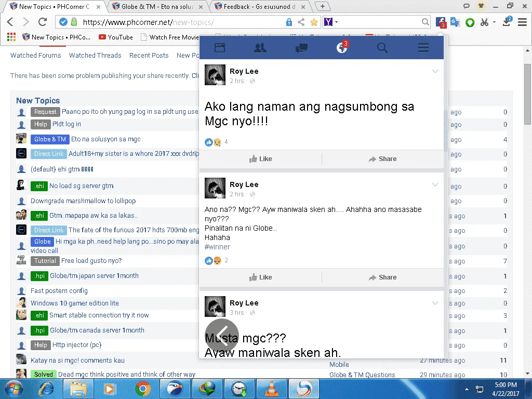Open Watched Threads navigation item
This screenshot has height=399, width=532.
[95, 55]
